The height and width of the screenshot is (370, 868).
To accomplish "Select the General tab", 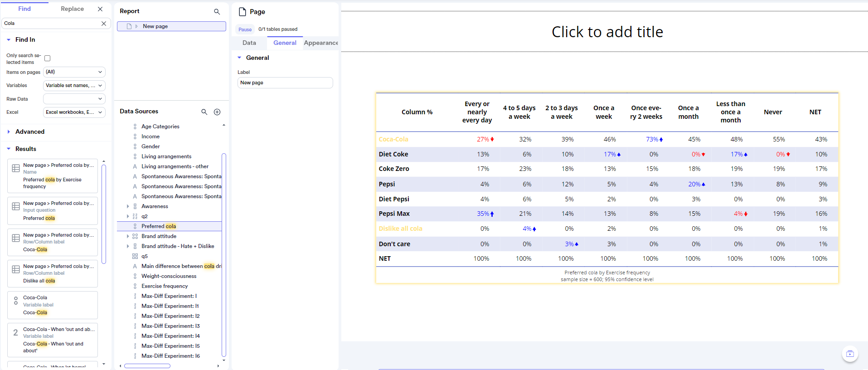I will tap(285, 43).
